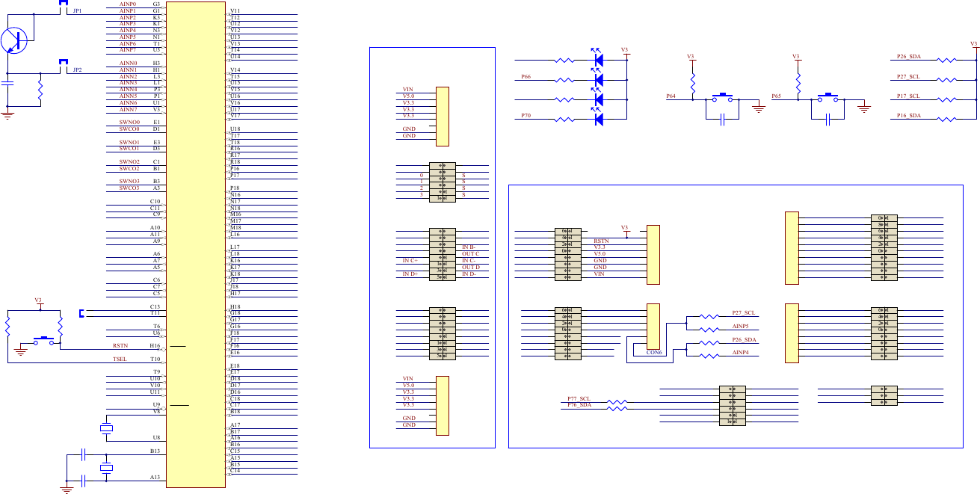Image resolution: width=980 pixels, height=494 pixels.
Task: Click the pull-up resistor on P26_SDA at top right
Action: (x=947, y=60)
